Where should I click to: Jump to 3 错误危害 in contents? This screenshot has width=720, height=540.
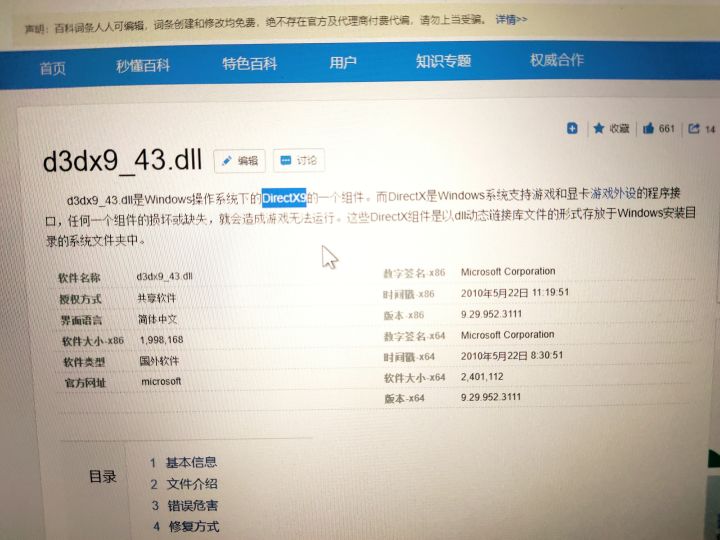(x=185, y=506)
